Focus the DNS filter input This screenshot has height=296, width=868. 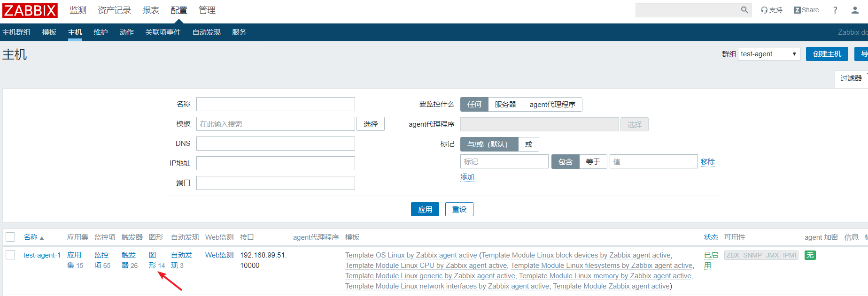[x=276, y=144]
